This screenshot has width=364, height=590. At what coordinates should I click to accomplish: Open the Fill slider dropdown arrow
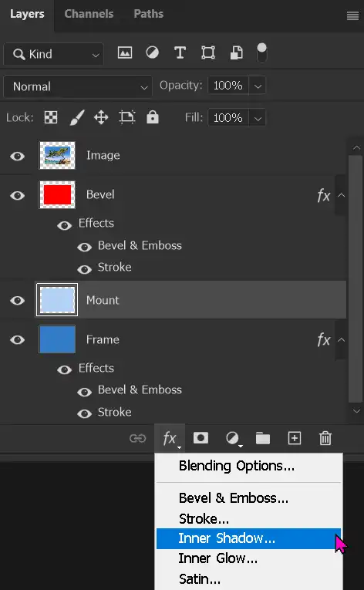(258, 118)
